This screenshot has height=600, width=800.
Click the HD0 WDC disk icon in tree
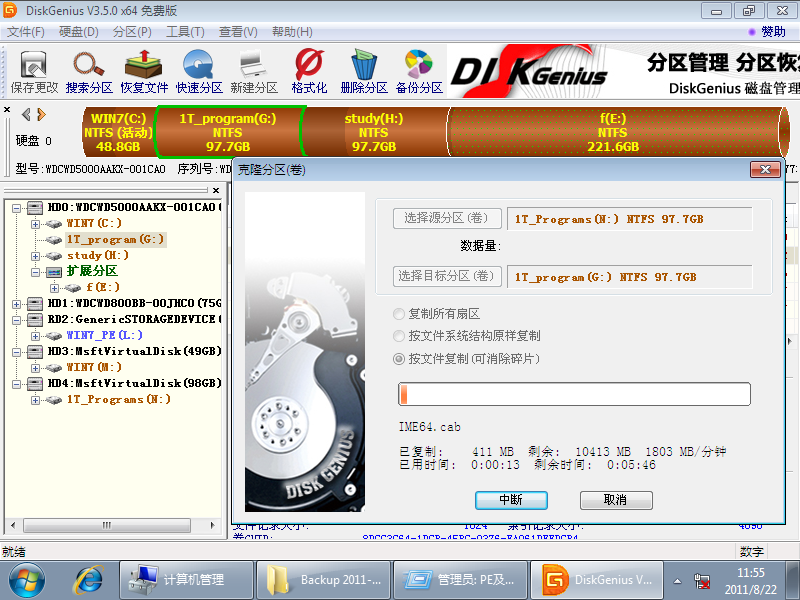(35, 207)
